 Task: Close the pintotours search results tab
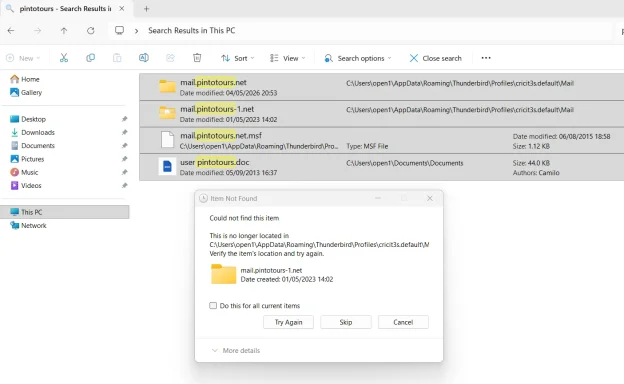click(x=122, y=8)
